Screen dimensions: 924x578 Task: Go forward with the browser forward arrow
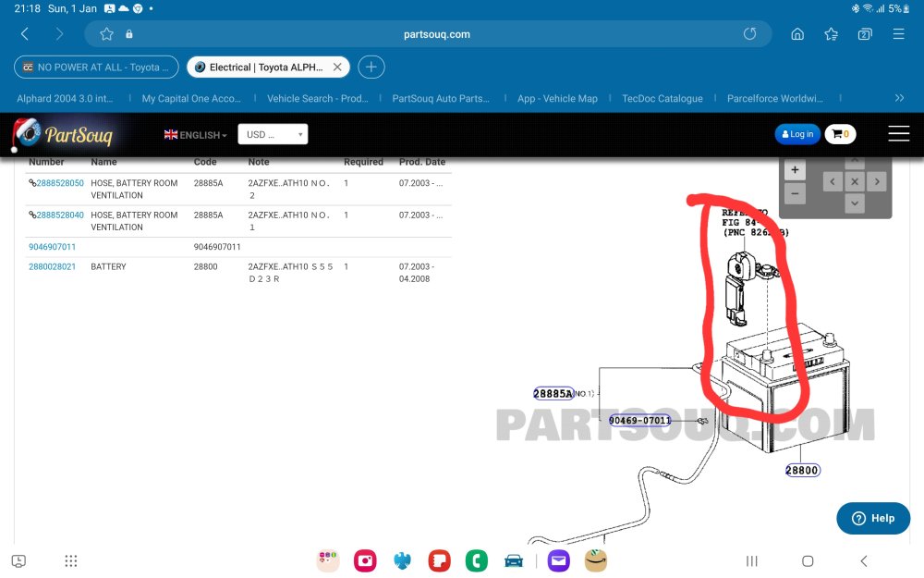tap(59, 34)
